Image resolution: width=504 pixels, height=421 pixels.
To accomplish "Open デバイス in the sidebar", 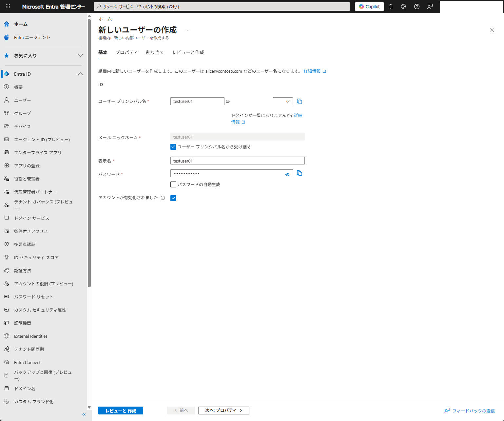I will pyautogui.click(x=22, y=126).
